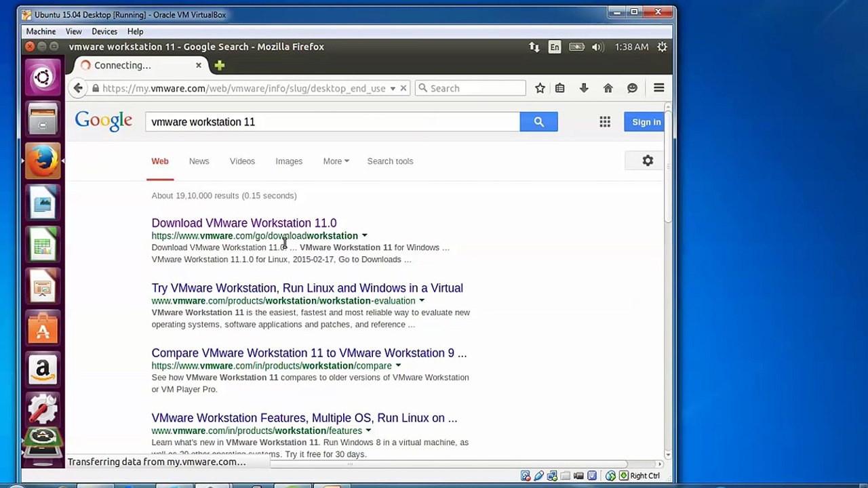Click VirtualBox mouse integration icon
868x488 pixels.
(x=610, y=476)
